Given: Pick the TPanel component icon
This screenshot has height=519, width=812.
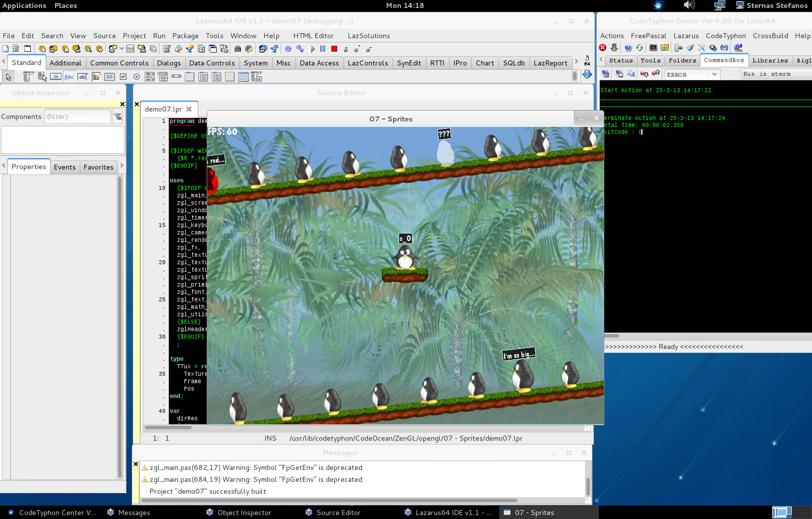Looking at the screenshot, I should point(230,77).
